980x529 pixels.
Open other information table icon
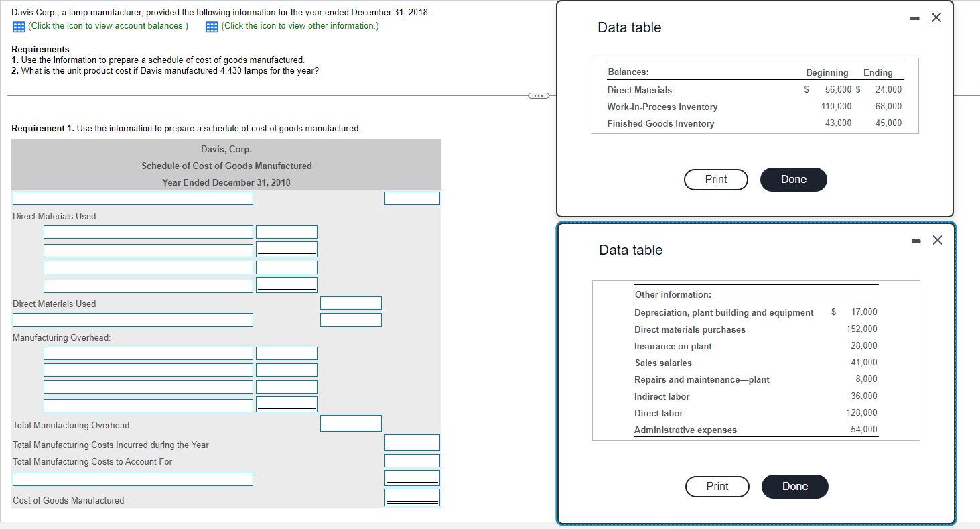(212, 26)
